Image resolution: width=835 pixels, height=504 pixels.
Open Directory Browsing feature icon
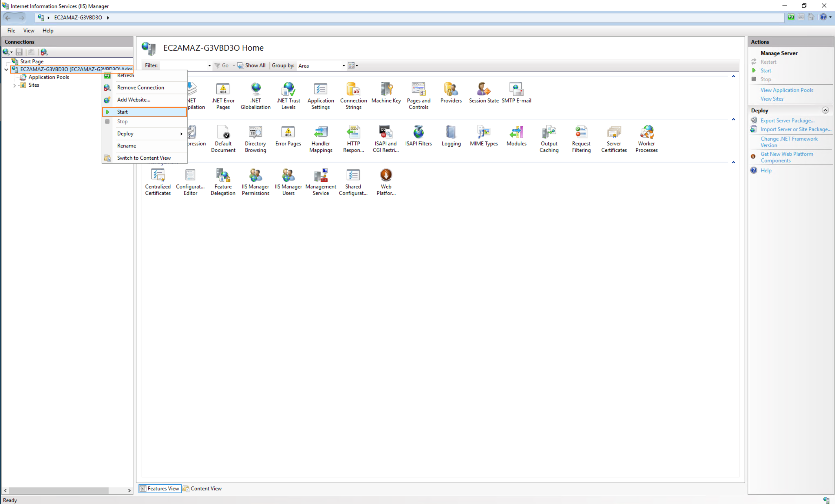tap(255, 139)
